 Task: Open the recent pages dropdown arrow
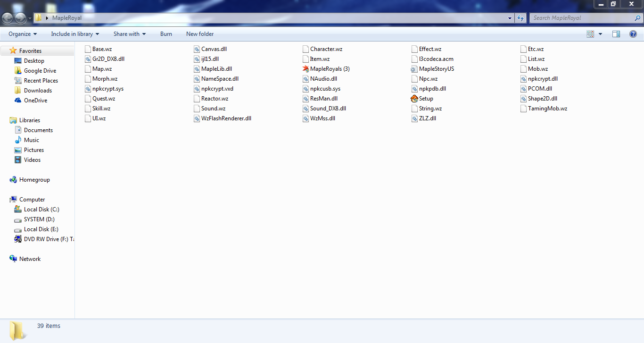coord(30,18)
